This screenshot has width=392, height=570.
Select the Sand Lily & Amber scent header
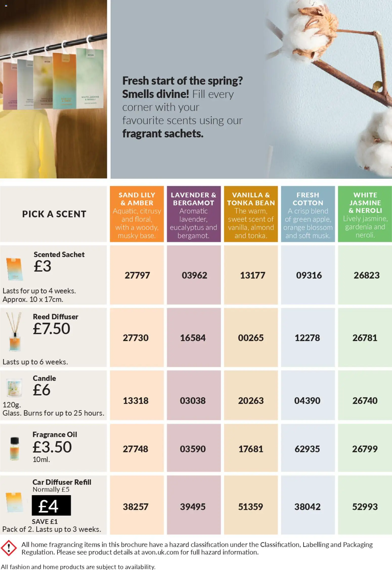[137, 214]
